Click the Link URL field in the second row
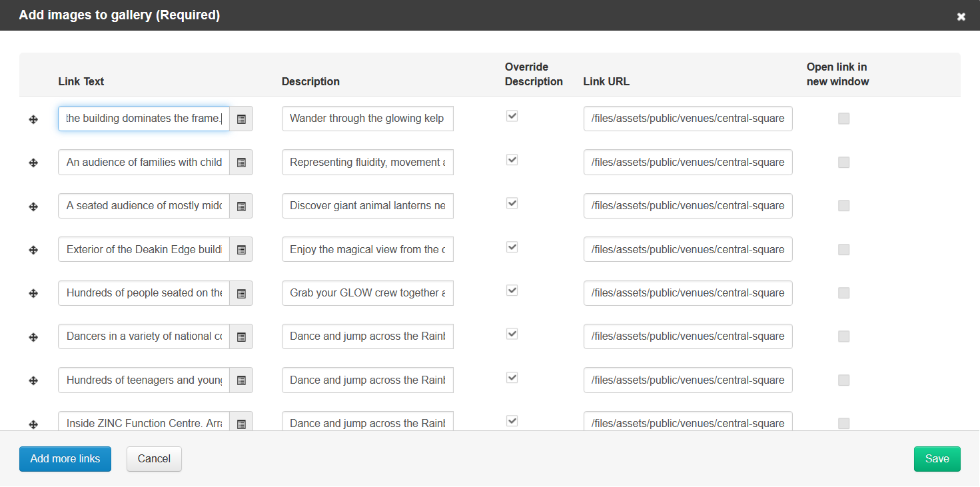Screen dimensions: 980x487 pos(688,162)
